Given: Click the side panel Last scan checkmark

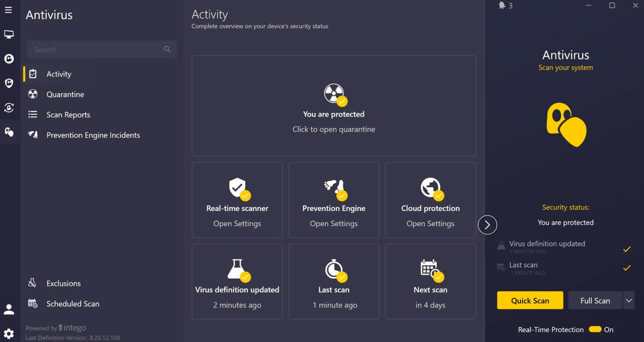Looking at the screenshot, I should [627, 268].
